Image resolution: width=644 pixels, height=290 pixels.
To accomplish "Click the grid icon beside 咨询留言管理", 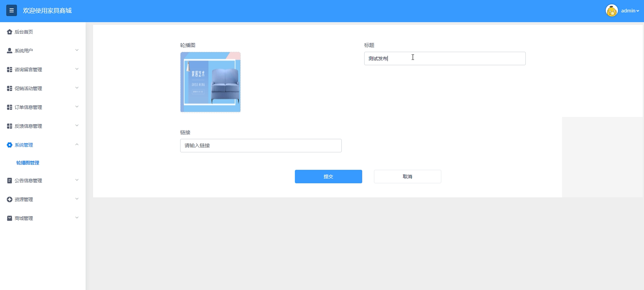I will [x=9, y=70].
